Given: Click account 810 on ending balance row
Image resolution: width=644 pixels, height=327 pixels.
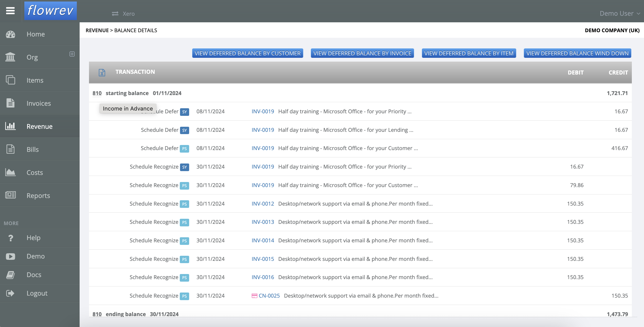Looking at the screenshot, I should click(97, 314).
